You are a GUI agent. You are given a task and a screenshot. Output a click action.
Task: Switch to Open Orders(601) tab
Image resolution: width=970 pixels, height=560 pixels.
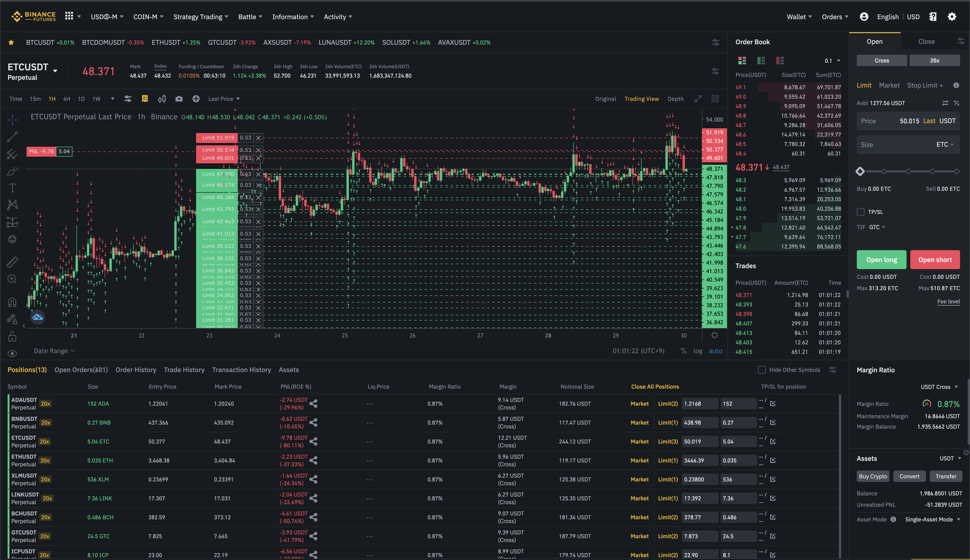81,370
